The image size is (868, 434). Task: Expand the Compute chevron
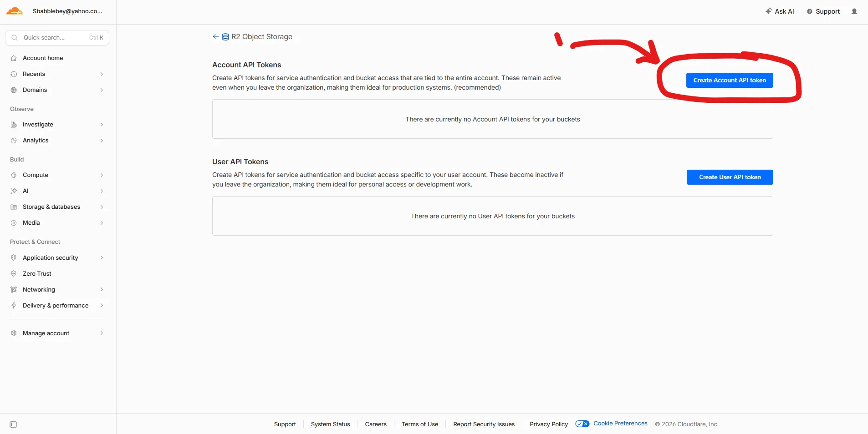[x=102, y=175]
